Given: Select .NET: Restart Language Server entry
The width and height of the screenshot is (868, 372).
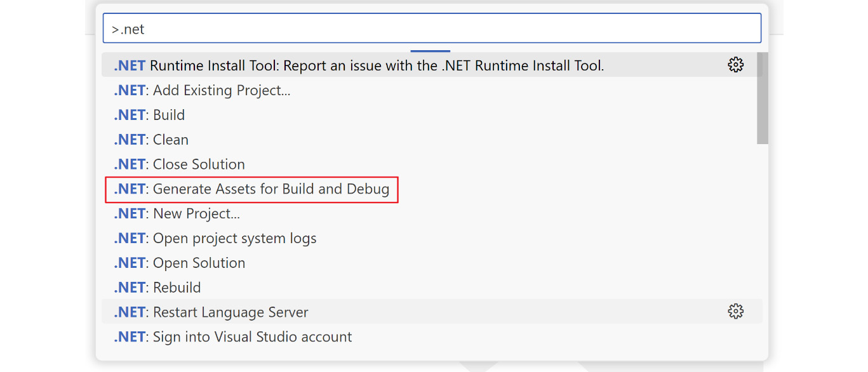Looking at the screenshot, I should tap(432, 312).
